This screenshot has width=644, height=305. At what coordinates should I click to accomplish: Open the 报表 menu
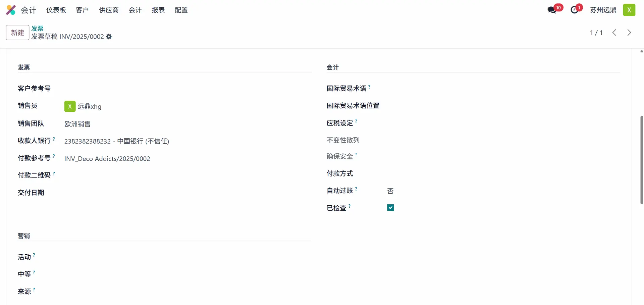158,10
